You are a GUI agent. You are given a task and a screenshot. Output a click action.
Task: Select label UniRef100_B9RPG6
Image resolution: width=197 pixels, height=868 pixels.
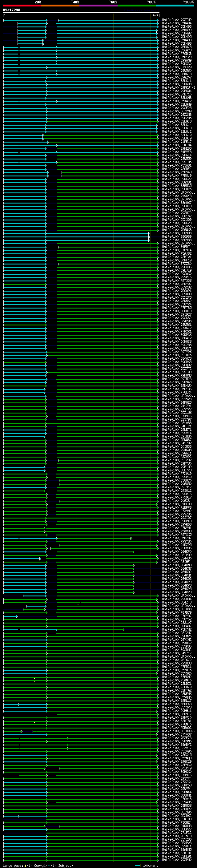pos(177,335)
